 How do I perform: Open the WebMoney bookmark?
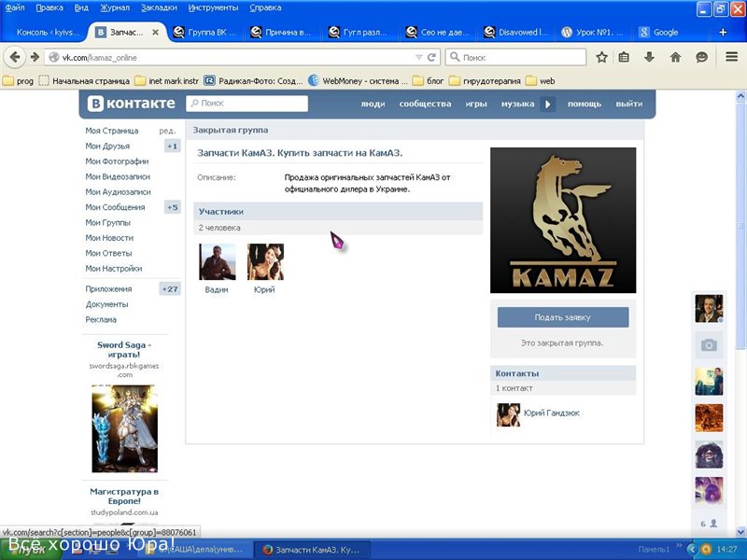(359, 81)
